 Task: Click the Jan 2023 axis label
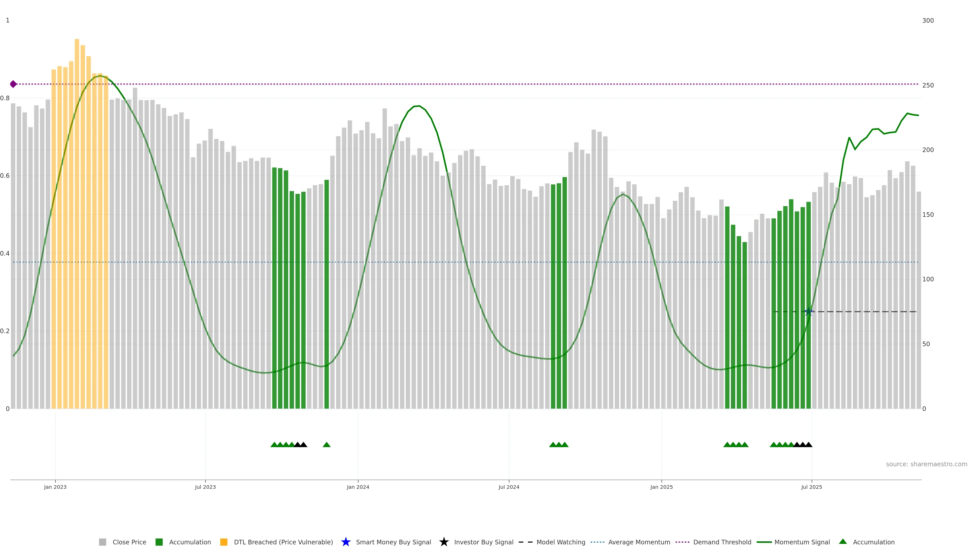(55, 487)
